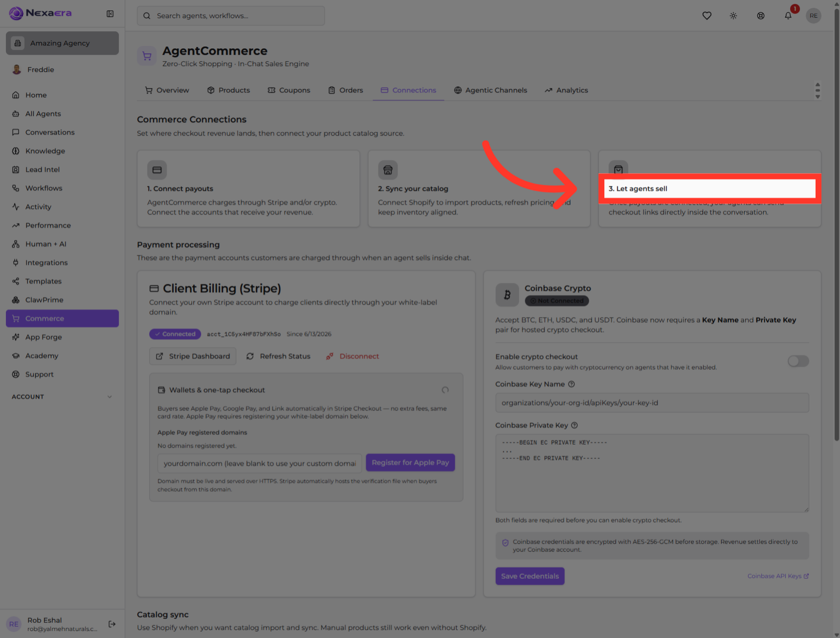Click Bitcoin icon on Coinbase Crypto card
The height and width of the screenshot is (638, 840).
pos(507,295)
